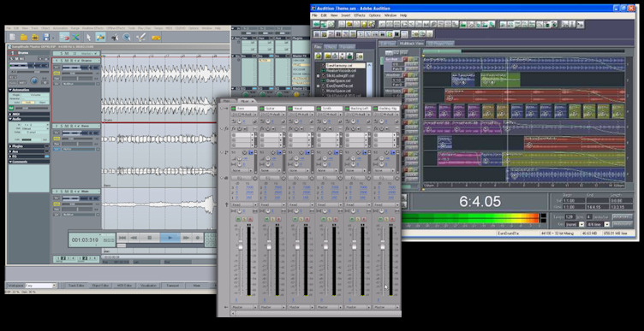Solo the Drums track in Samplitude
Screen dimensions: 644x331
coord(61,61)
